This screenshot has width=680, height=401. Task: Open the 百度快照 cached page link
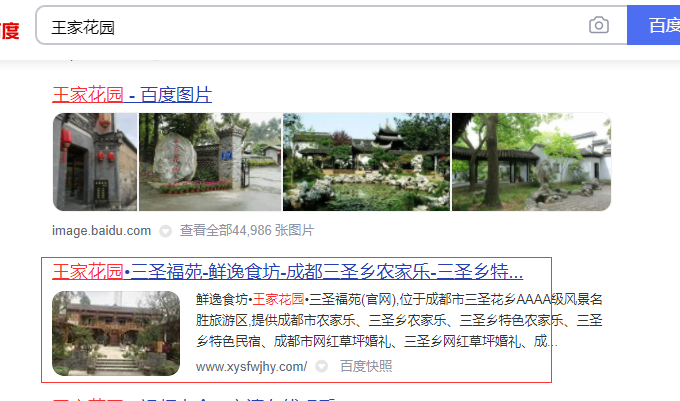click(x=366, y=367)
